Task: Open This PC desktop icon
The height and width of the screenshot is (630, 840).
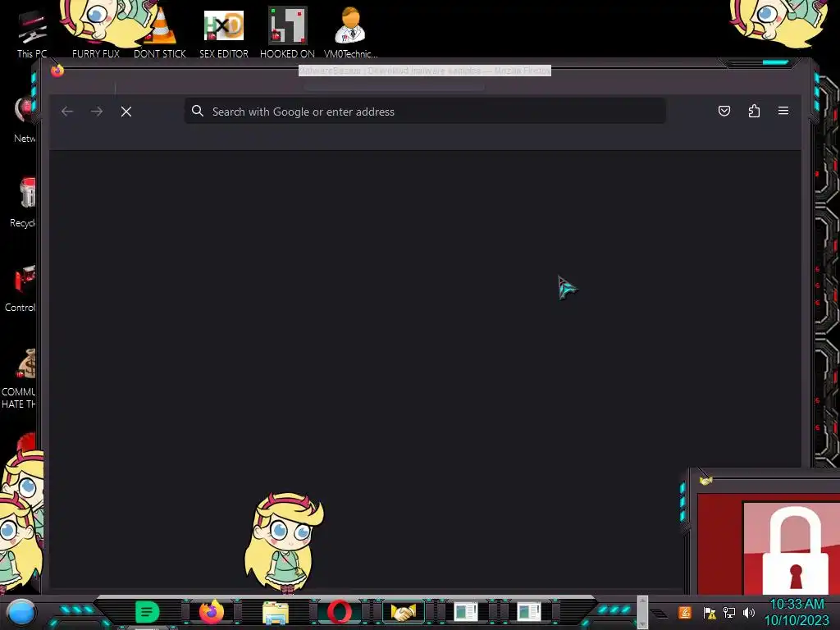Action: point(32,34)
